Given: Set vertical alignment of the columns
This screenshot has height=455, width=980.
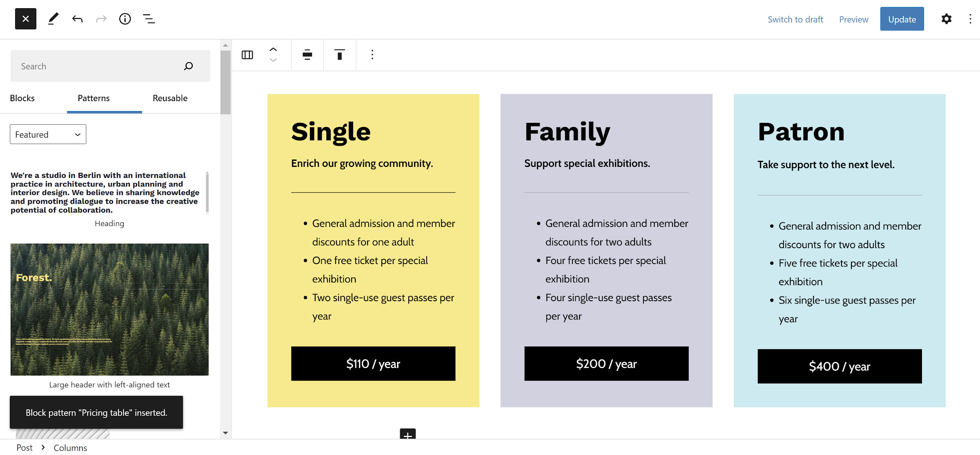Looking at the screenshot, I should [340, 55].
